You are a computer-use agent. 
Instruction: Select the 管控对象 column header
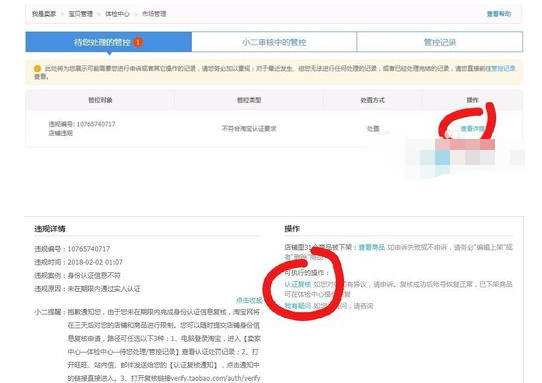[x=100, y=100]
